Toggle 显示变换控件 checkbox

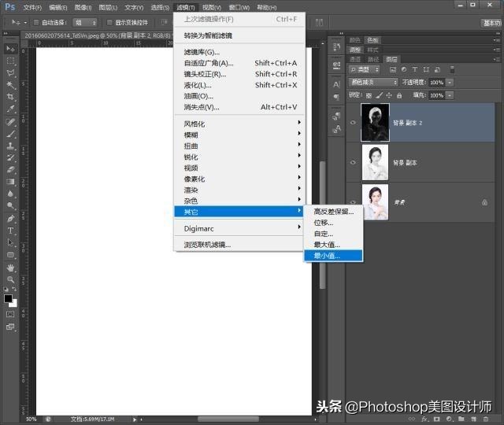[109, 22]
